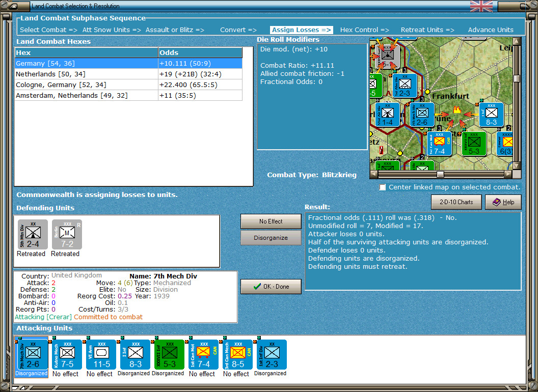Select the VI Arm 11-5 attacking unit
The height and width of the screenshot is (392, 538).
click(x=101, y=355)
